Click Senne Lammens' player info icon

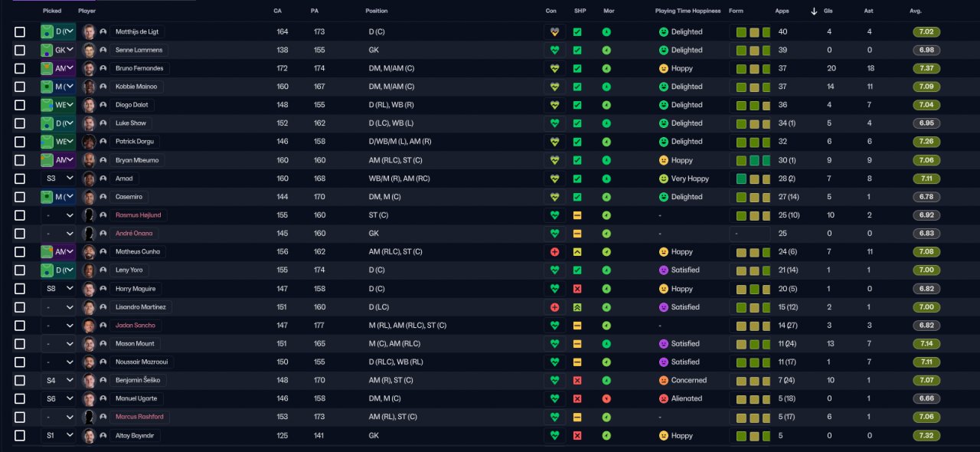coord(103,50)
